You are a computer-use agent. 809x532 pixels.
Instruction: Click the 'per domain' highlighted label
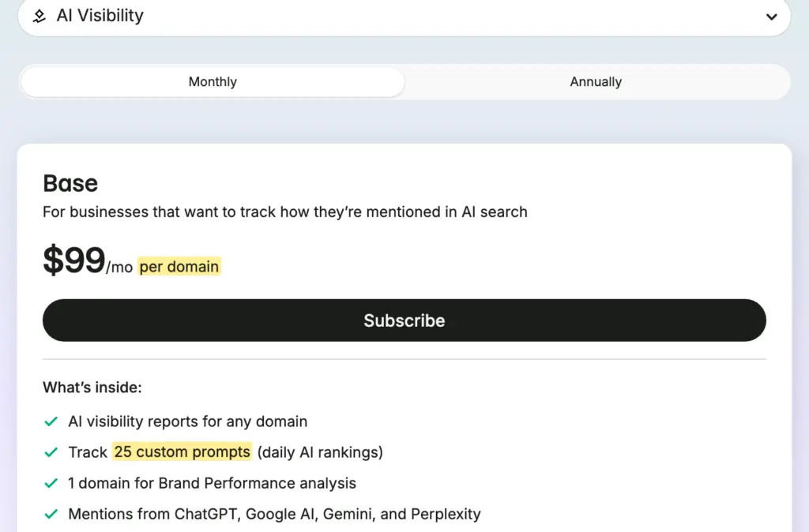click(179, 267)
